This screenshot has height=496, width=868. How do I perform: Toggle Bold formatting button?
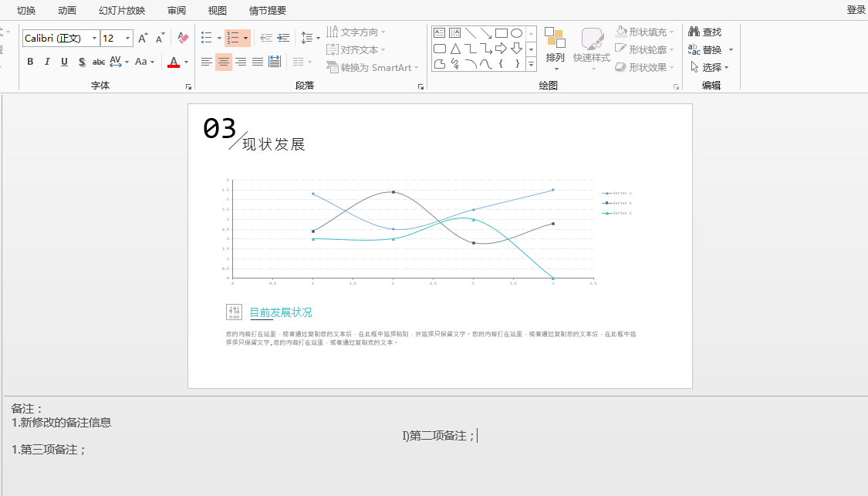[30, 62]
